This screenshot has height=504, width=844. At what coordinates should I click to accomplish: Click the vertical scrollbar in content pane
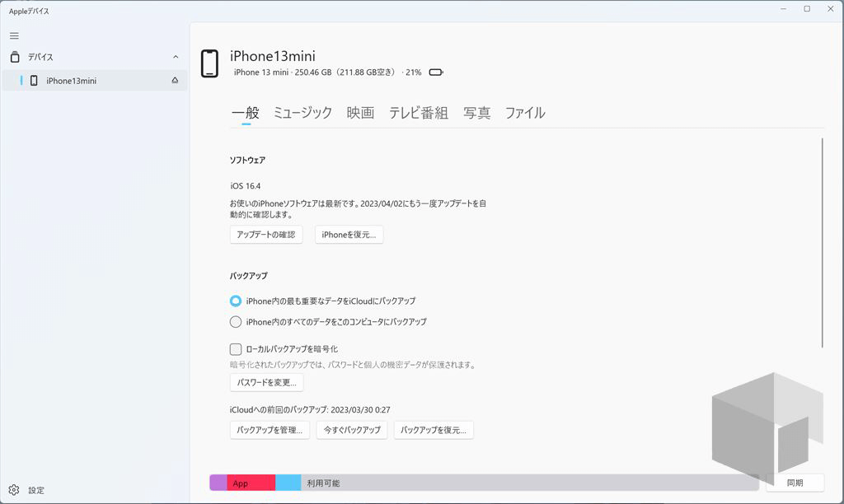822,243
